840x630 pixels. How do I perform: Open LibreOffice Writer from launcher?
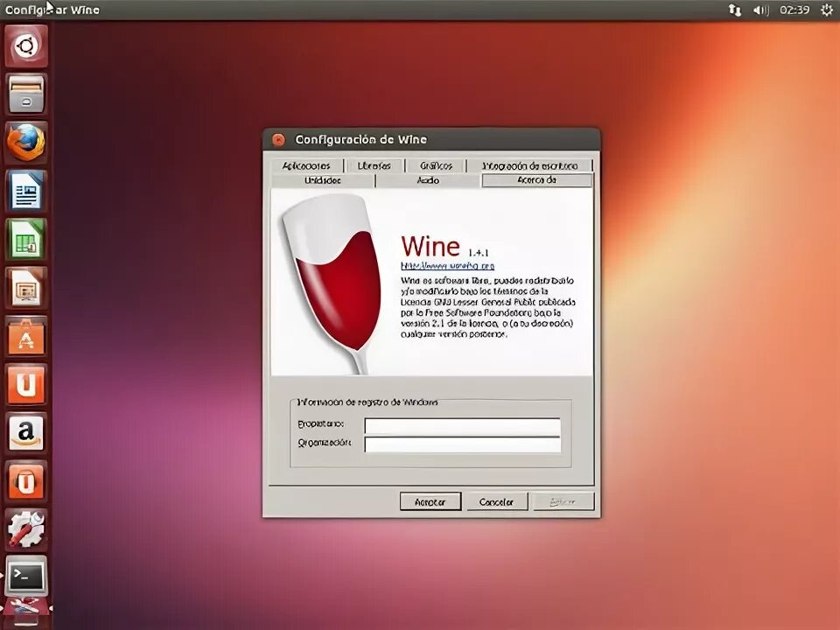26,191
